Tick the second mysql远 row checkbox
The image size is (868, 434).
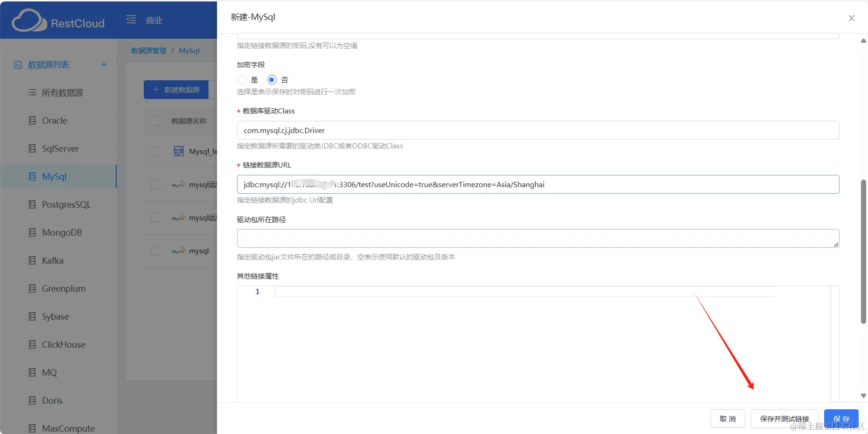coord(155,217)
